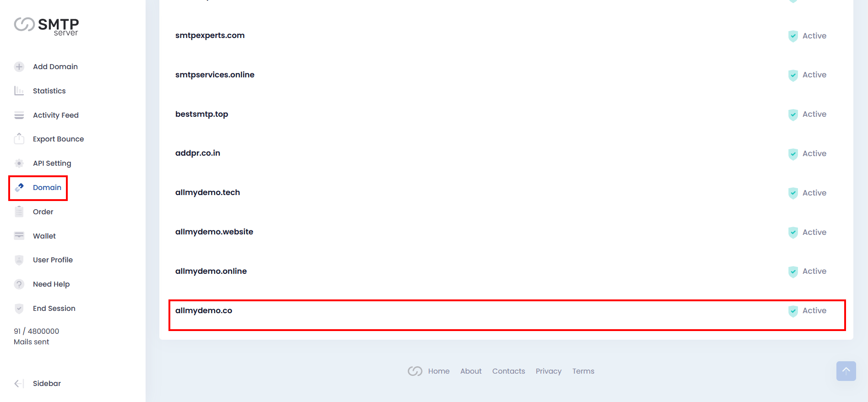Click the Active status for bestsmtp.top
The height and width of the screenshot is (402, 868).
(814, 114)
